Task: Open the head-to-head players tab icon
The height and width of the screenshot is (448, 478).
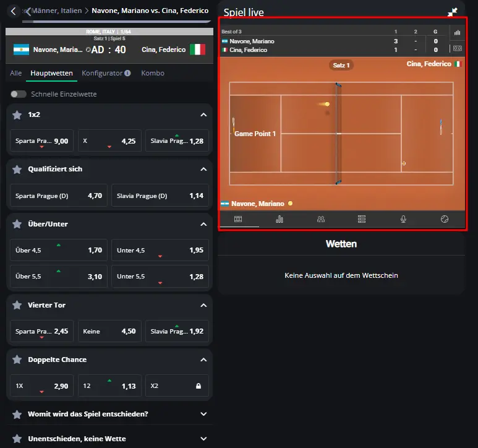Action: pyautogui.click(x=321, y=219)
